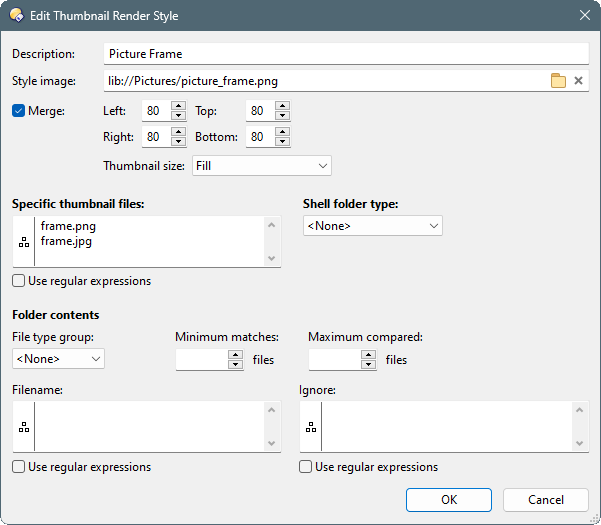Click scroll down arrow in Ignore list
This screenshot has height=525, width=601.
click(580, 443)
